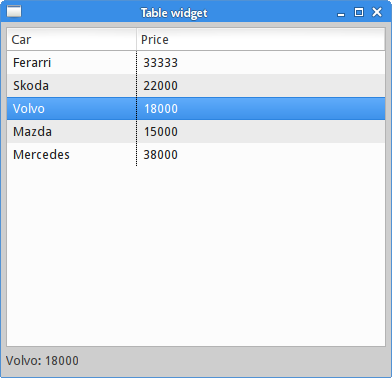Open the window menu icon in title bar
Viewport: 392px width, 378px height.
[14, 12]
